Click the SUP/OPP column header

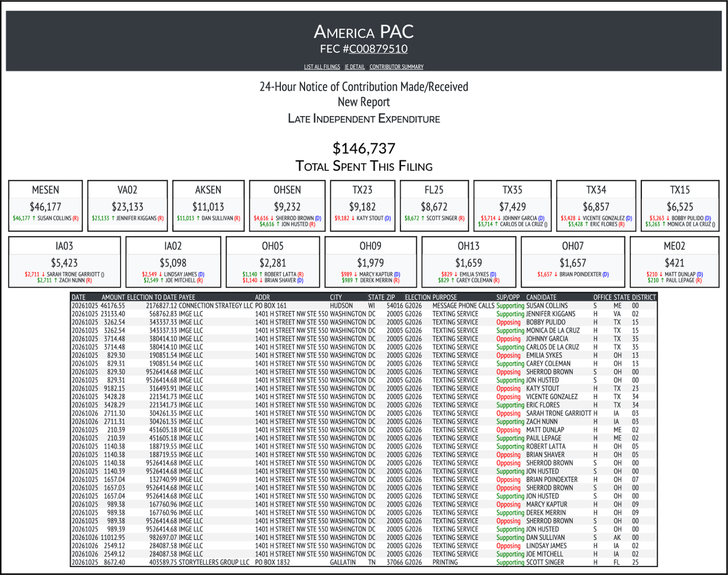[x=508, y=297]
